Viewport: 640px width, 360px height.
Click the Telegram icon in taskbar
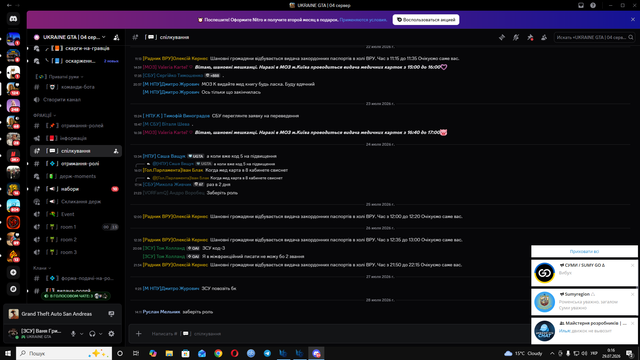coord(267,353)
